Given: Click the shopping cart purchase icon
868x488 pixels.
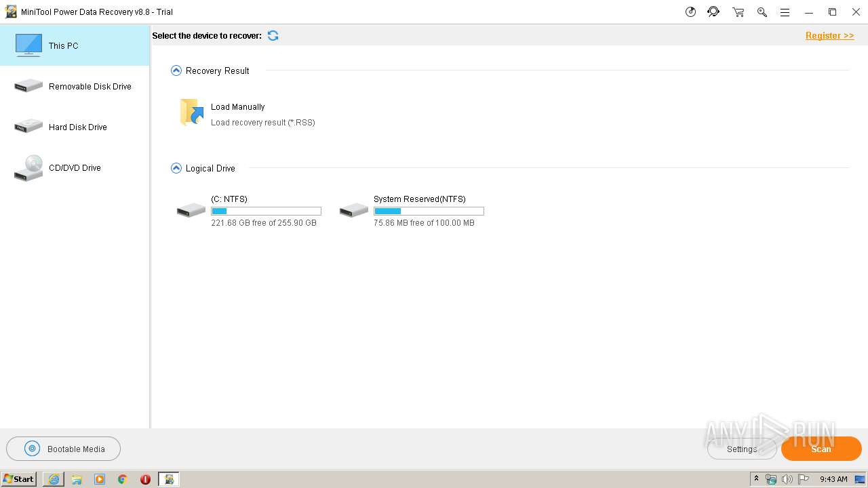Looking at the screenshot, I should coord(738,12).
